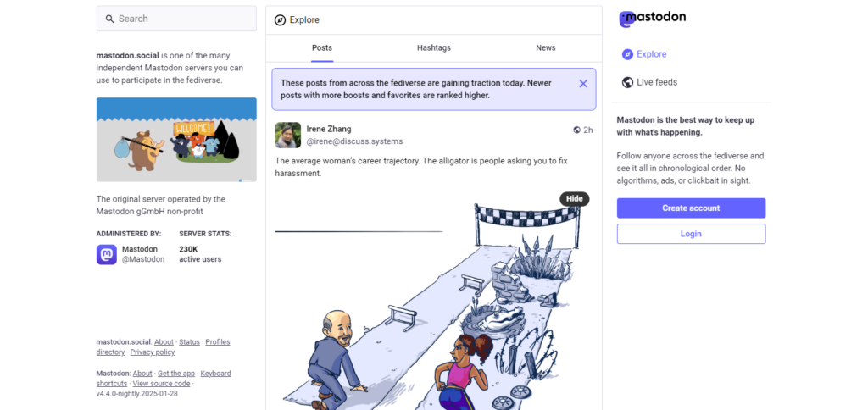Viewport: 868px width, 410px height.
Task: Open the View source code link
Action: coord(161,384)
